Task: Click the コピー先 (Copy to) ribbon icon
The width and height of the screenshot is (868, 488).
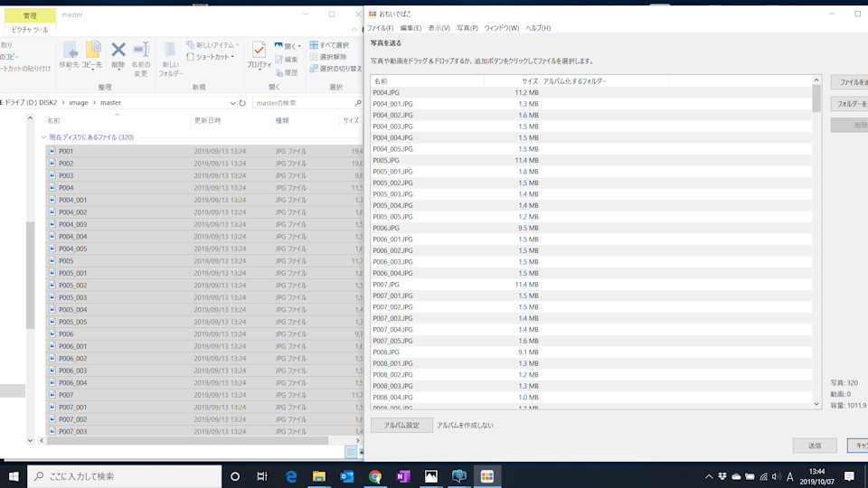Action: point(92,54)
